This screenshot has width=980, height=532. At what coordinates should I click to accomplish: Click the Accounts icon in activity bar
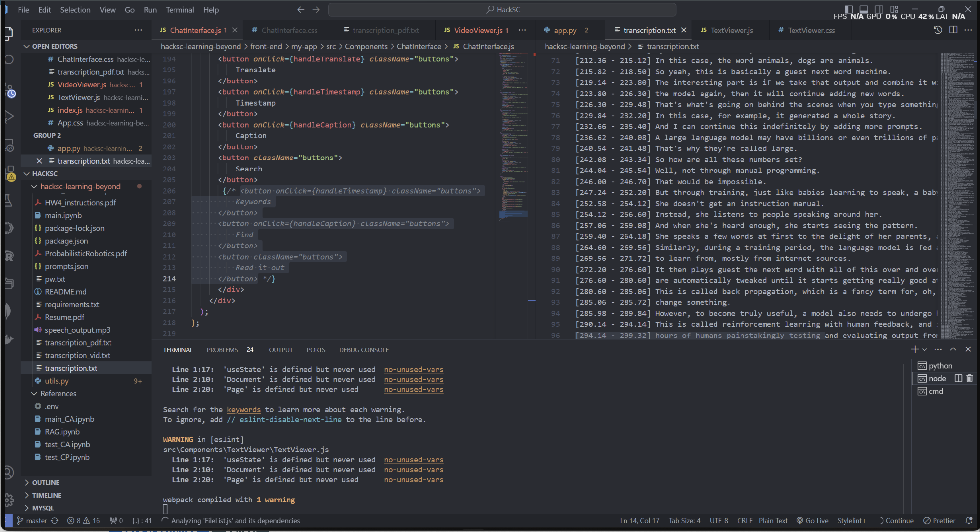9,472
